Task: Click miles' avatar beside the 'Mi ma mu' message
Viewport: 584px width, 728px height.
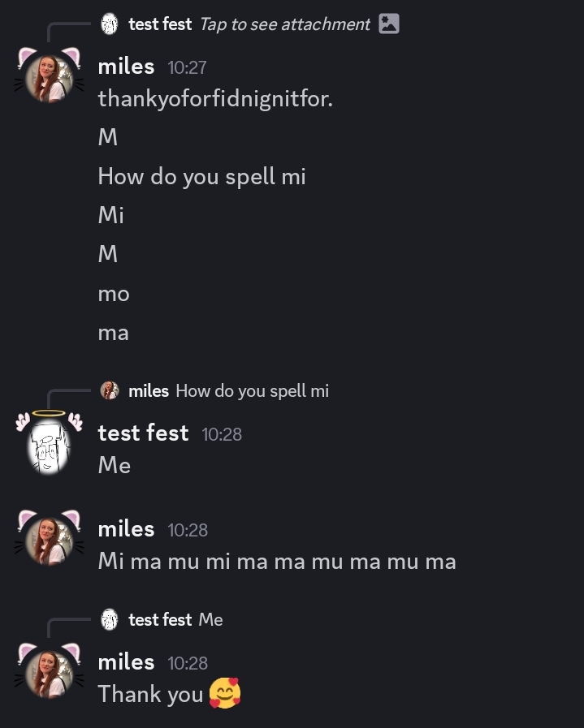Action: [x=49, y=540]
